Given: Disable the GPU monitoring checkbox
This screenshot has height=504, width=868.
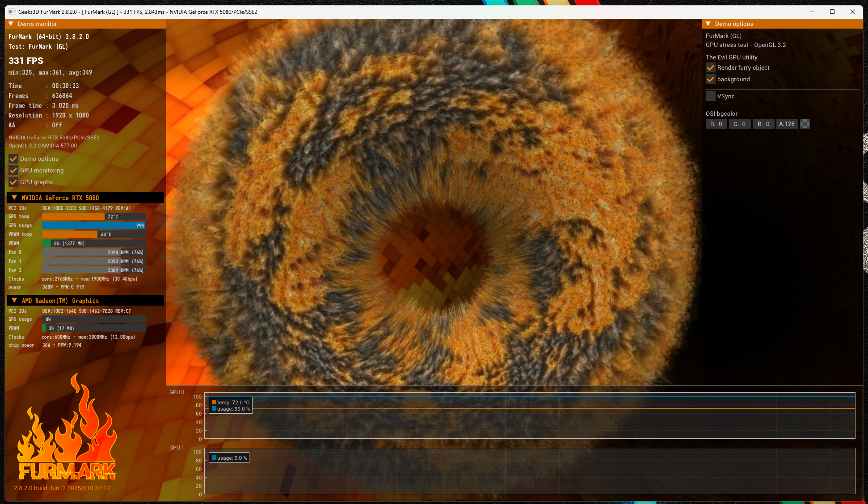Looking at the screenshot, I should 13,170.
